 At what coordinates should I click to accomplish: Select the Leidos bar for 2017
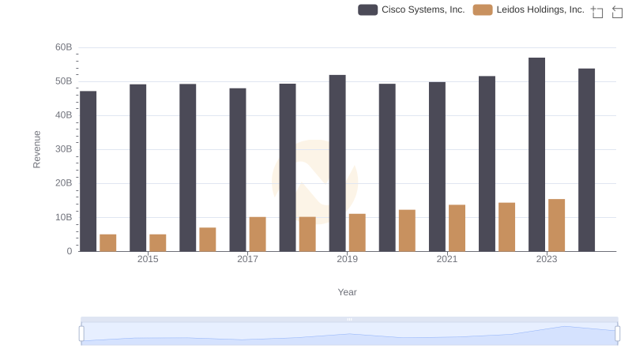click(258, 235)
